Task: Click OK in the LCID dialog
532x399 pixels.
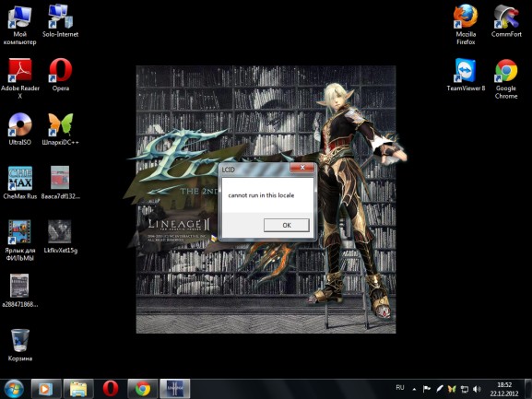Action: [x=287, y=225]
